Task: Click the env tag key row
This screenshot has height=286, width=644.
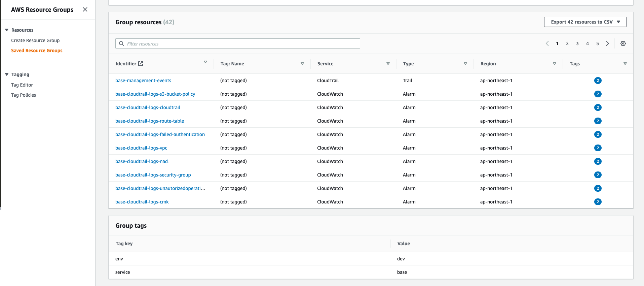Action: 371,259
